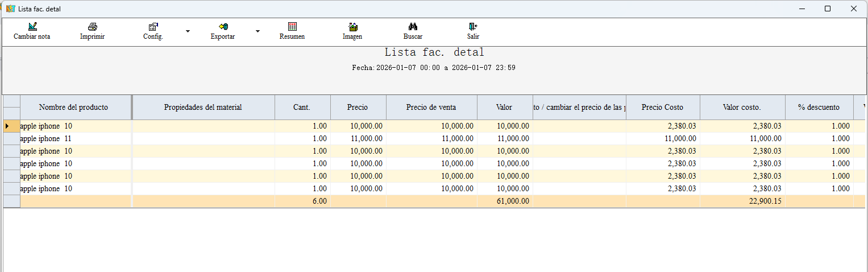Image resolution: width=868 pixels, height=272 pixels.
Task: Click the Imagen toolbar icon
Action: pyautogui.click(x=352, y=27)
